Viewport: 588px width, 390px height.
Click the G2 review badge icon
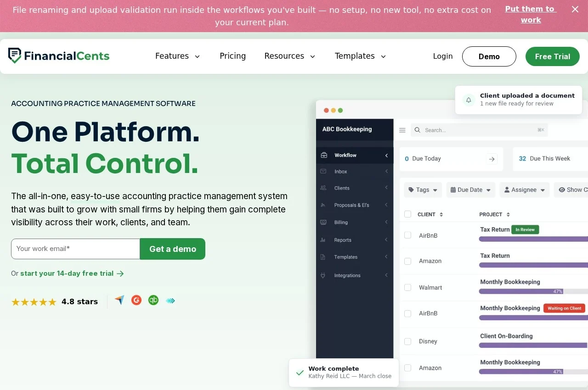click(136, 300)
